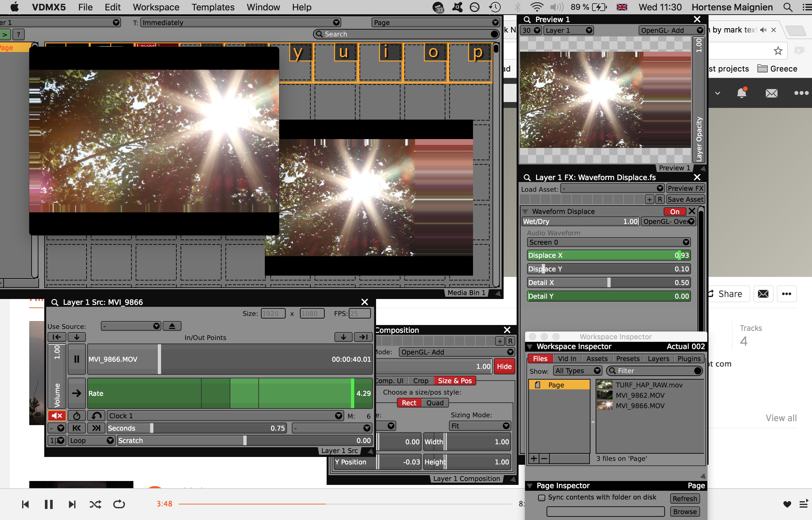Open the Loop mode dropdown
The image size is (812, 520).
pos(91,440)
